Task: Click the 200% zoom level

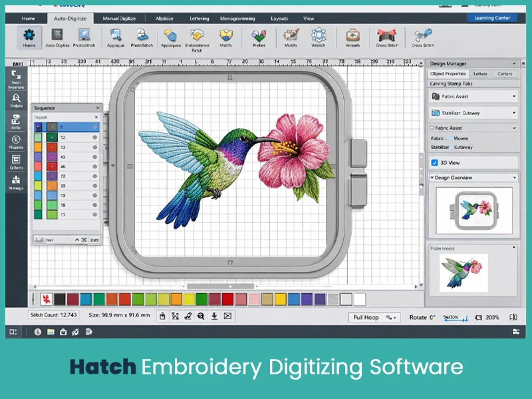Action: 492,317
